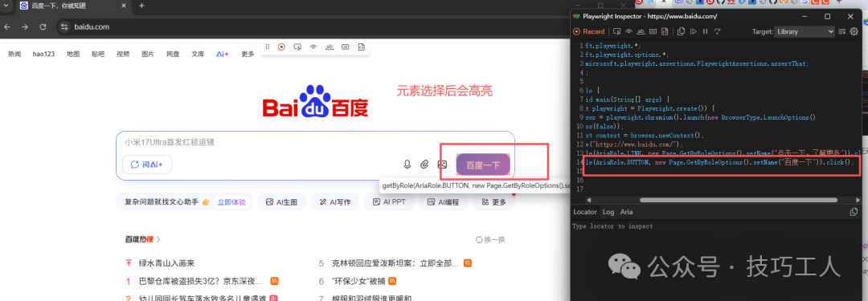This screenshot has width=868, height=301.
Task: Open hot search "环保少女"被捕
Action: pos(358,281)
